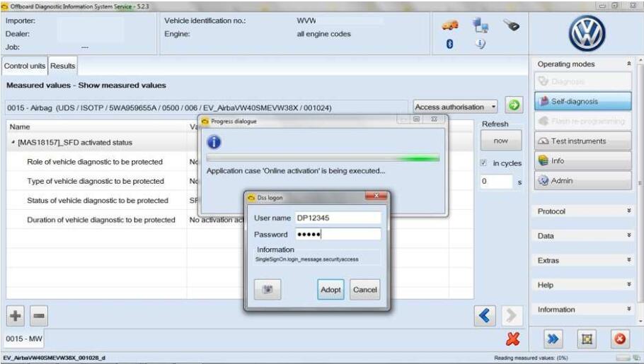
Task: Switch to the Results tab
Action: 63,66
